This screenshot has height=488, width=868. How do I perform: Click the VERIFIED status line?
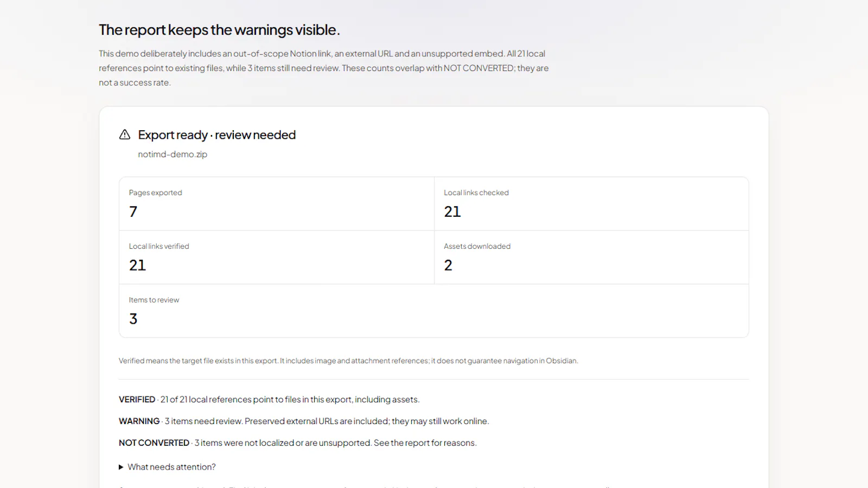click(x=269, y=400)
